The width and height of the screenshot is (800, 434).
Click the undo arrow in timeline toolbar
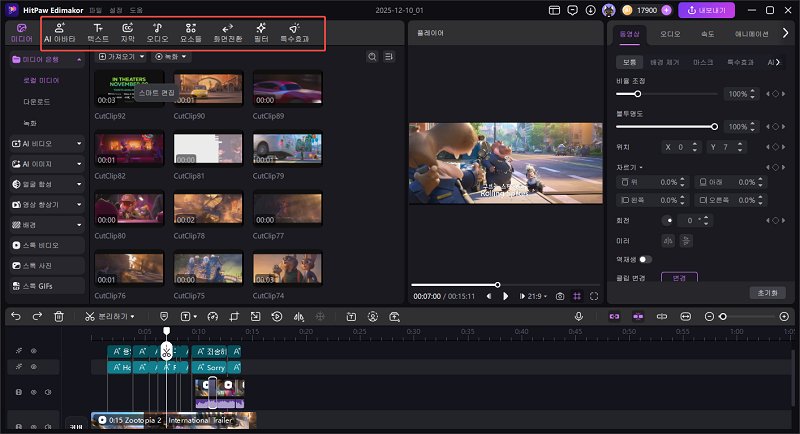point(15,316)
